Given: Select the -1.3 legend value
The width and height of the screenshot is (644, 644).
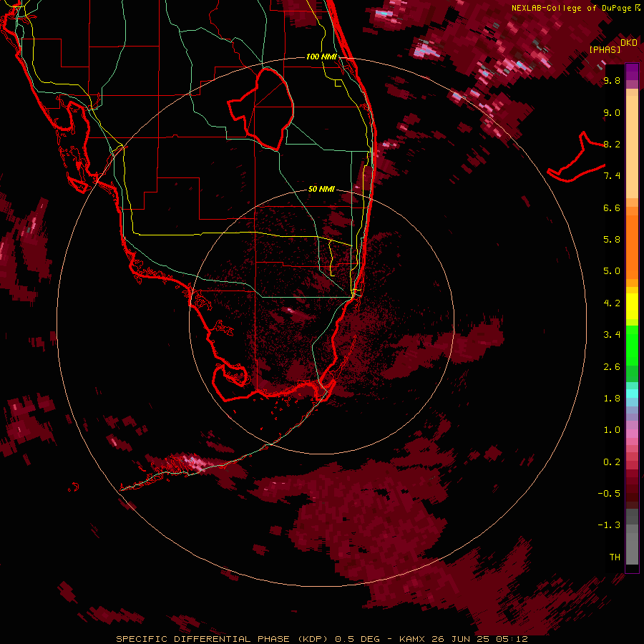Looking at the screenshot, I should point(609,525).
